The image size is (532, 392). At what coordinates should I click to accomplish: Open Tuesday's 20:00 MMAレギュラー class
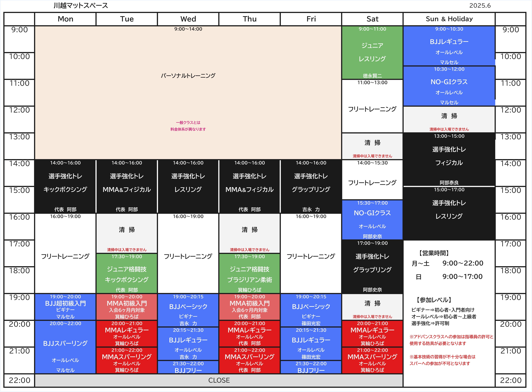pos(127,334)
